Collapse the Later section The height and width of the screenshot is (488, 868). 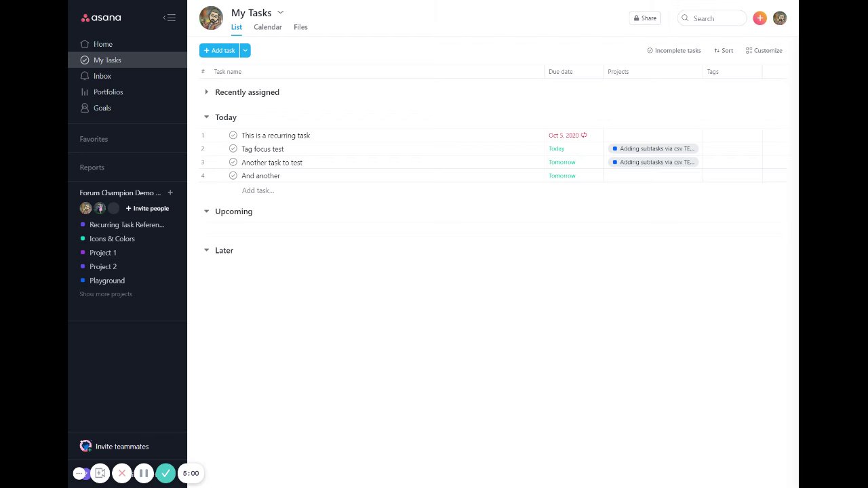click(x=207, y=250)
